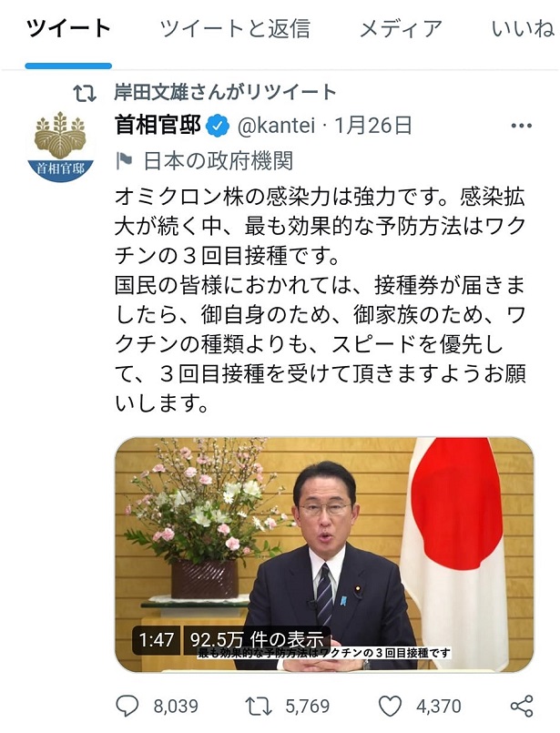Switch to the いいね tab
The image size is (560, 733).
pos(523,29)
